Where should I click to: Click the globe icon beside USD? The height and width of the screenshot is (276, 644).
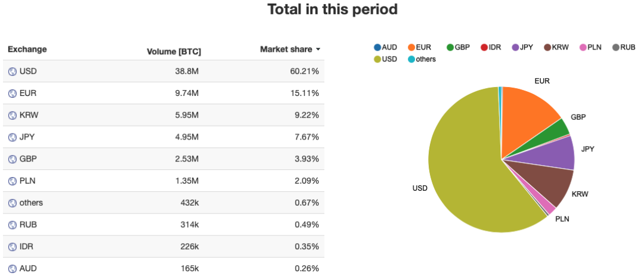[12, 72]
